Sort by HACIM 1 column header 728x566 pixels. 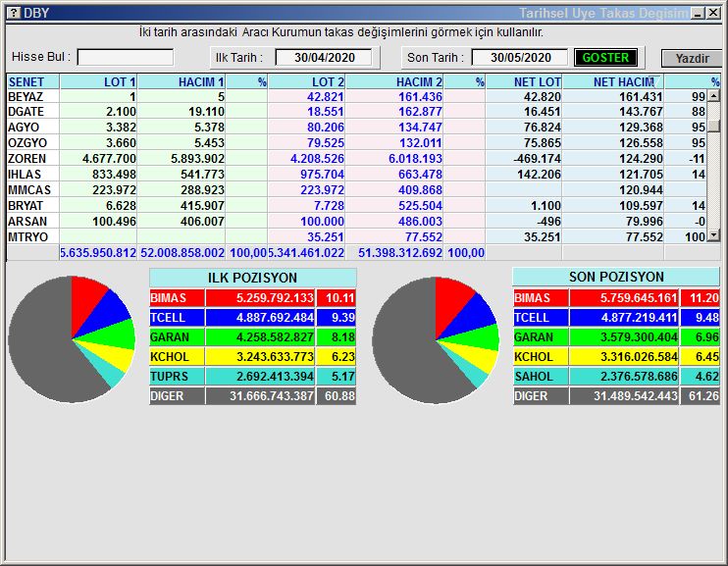pos(182,81)
